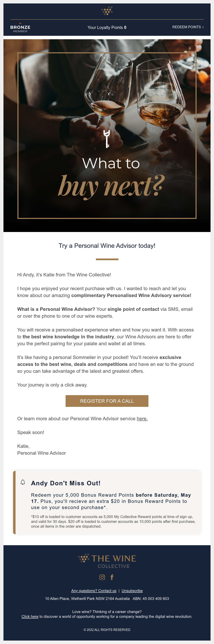Follow the 'here.' link about the advisor service
This screenshot has height=644, width=214.
point(142,419)
